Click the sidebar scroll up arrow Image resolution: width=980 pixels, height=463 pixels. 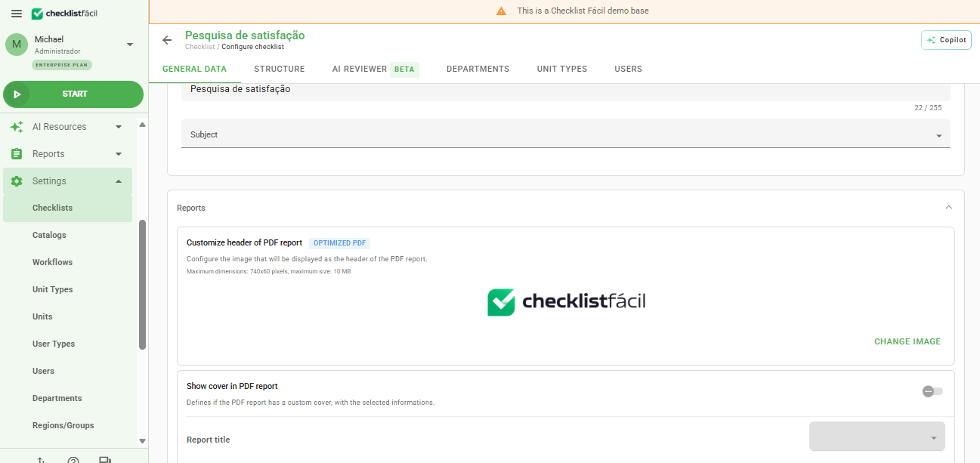(x=142, y=124)
